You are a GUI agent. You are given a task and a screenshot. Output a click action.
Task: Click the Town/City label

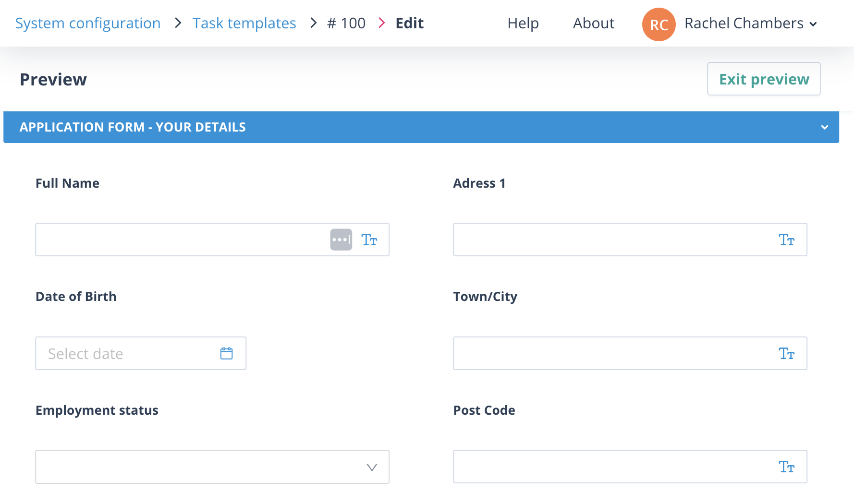(x=485, y=297)
